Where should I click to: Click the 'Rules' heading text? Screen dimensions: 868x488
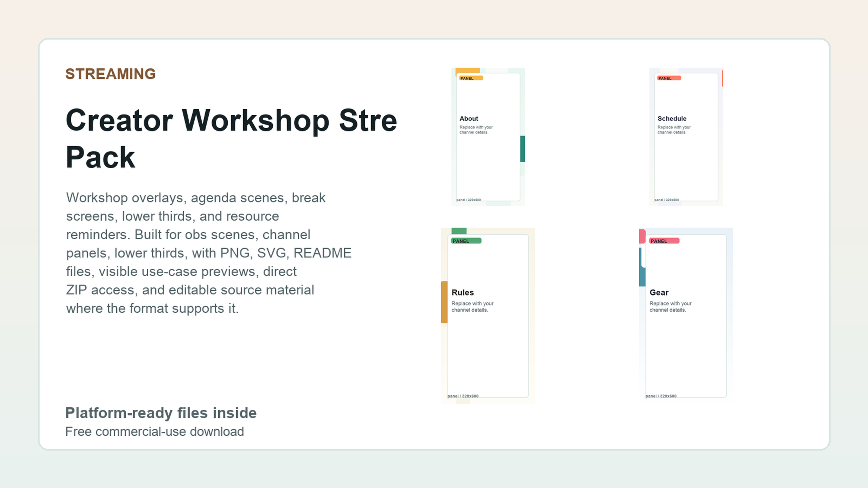pyautogui.click(x=463, y=292)
